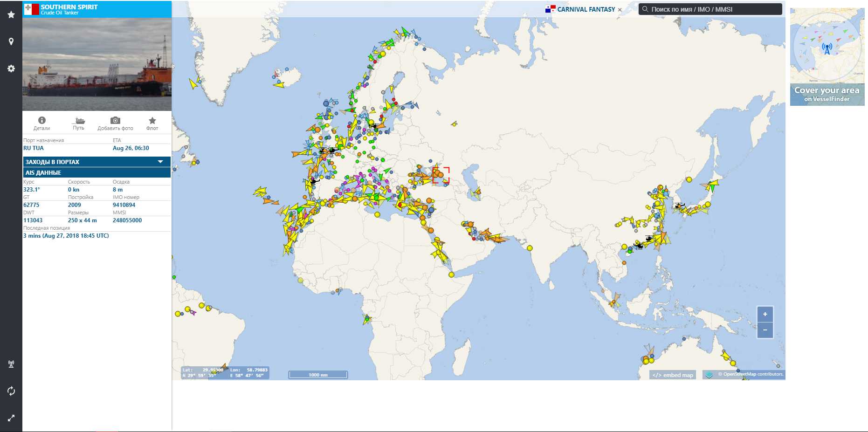Click the helicopter icon near Japan
The height and width of the screenshot is (432, 868).
pos(679,206)
